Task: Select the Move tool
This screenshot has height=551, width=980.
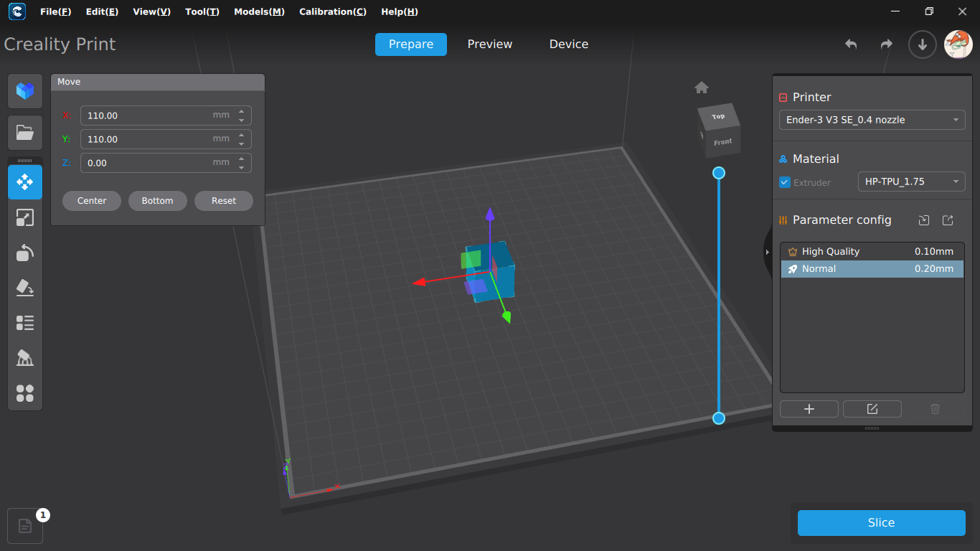Action: [25, 182]
